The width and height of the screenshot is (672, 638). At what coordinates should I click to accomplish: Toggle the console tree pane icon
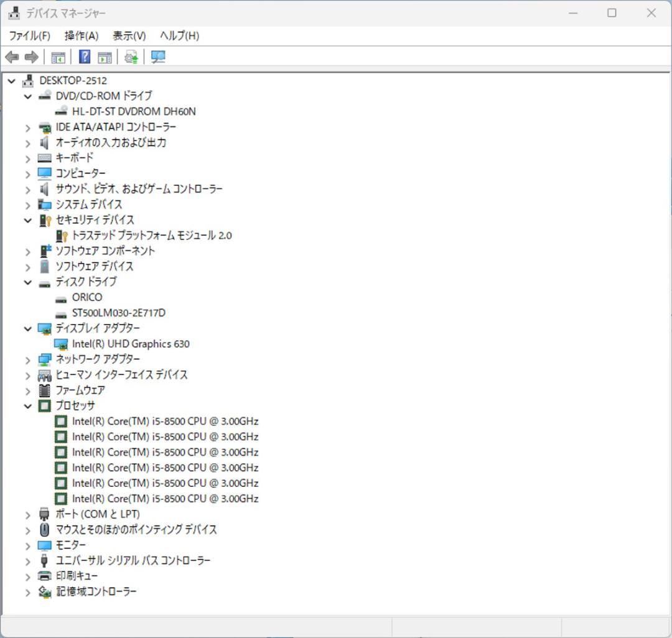click(58, 57)
